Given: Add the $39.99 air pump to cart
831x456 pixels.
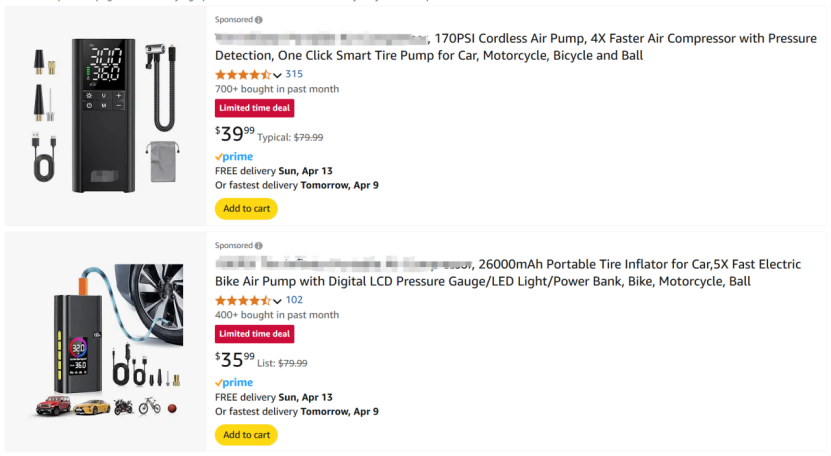Looking at the screenshot, I should 246,208.
